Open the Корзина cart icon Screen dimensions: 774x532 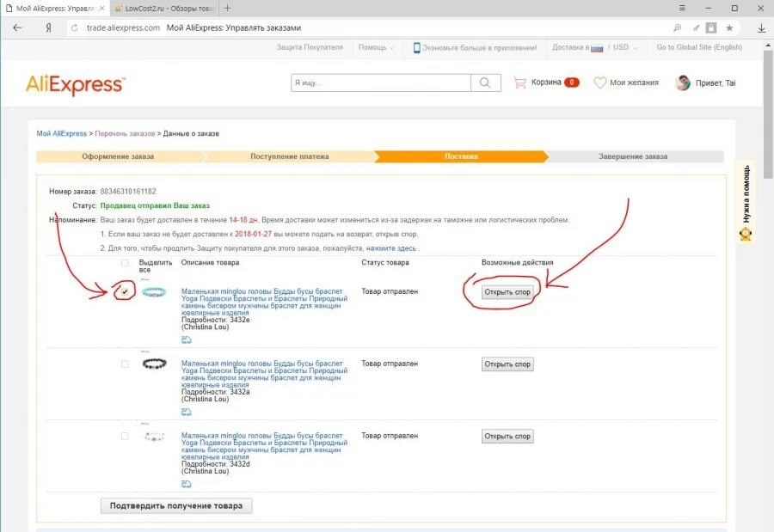(x=519, y=83)
